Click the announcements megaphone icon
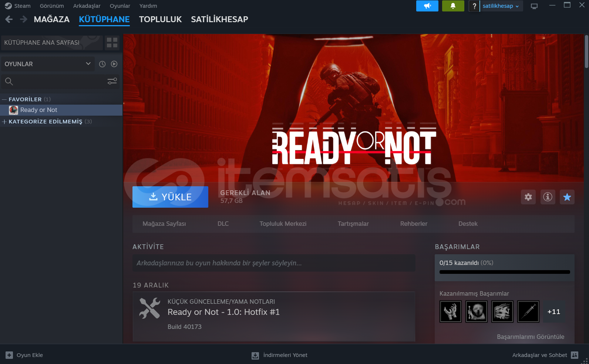589x364 pixels. [x=427, y=6]
